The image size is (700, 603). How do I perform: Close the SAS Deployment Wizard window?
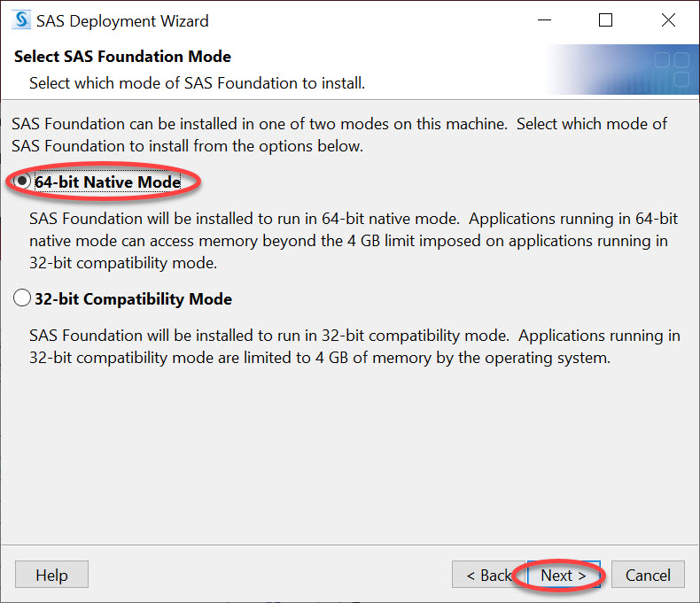[668, 20]
